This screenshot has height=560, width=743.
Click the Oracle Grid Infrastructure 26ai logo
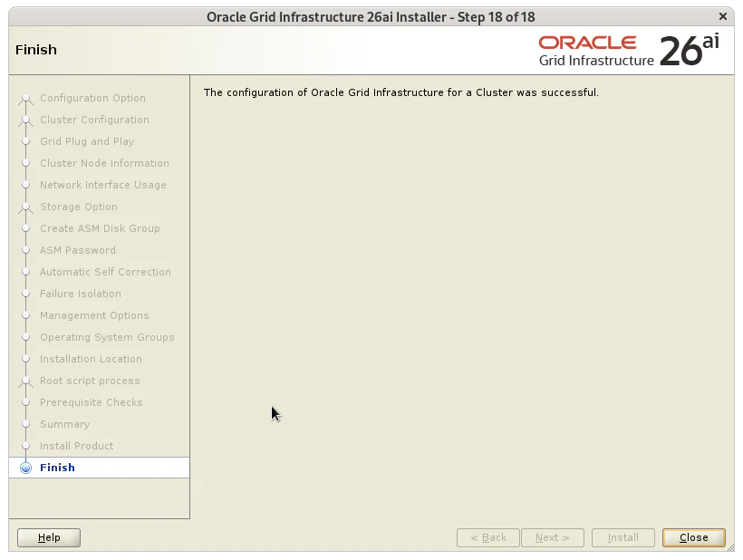629,50
